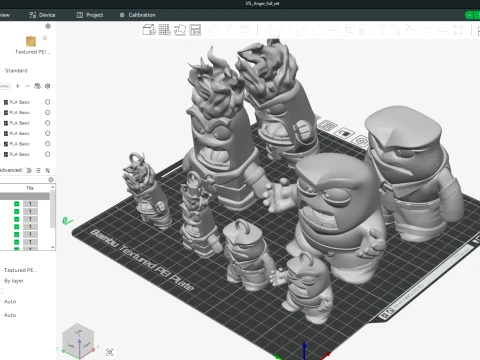Uncheck the first object's printable checkbox
The image size is (480, 360).
tap(17, 204)
